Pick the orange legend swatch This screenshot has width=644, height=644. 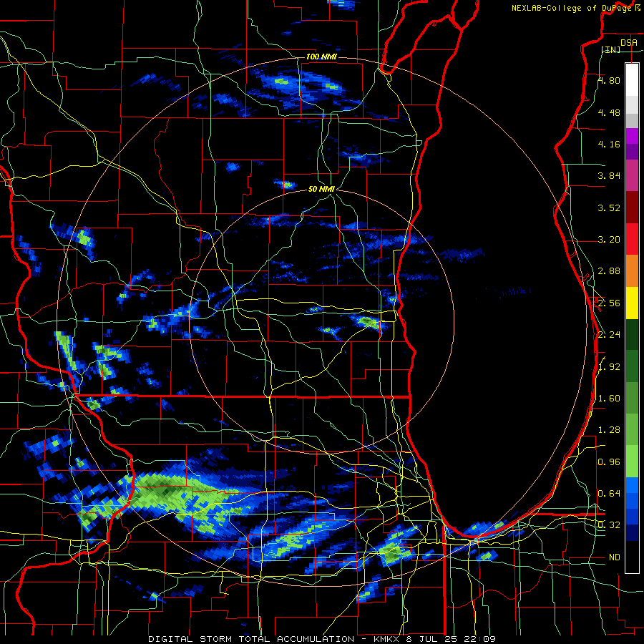click(632, 271)
